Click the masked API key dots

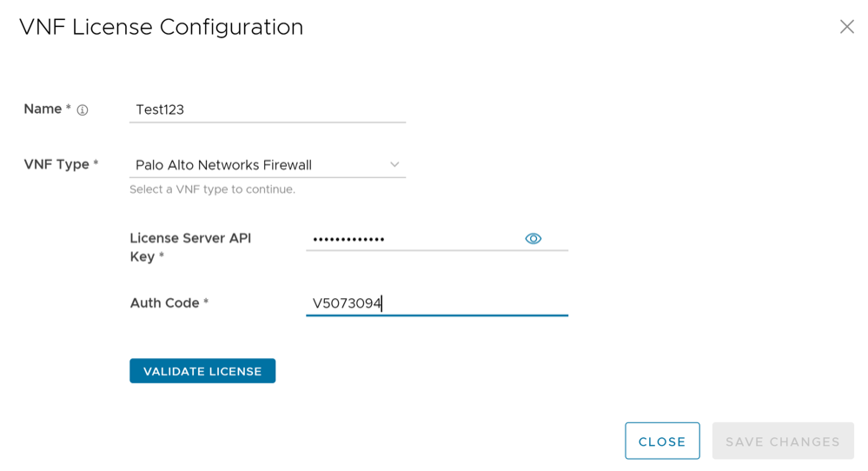pyautogui.click(x=348, y=239)
